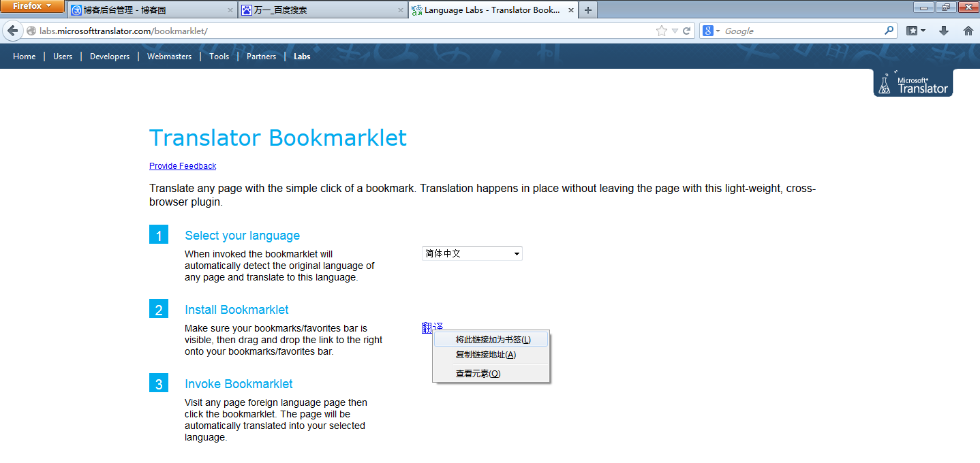Viewport: 980px width, 463px height.
Task: Open the 简体中文 language dropdown
Action: click(472, 253)
